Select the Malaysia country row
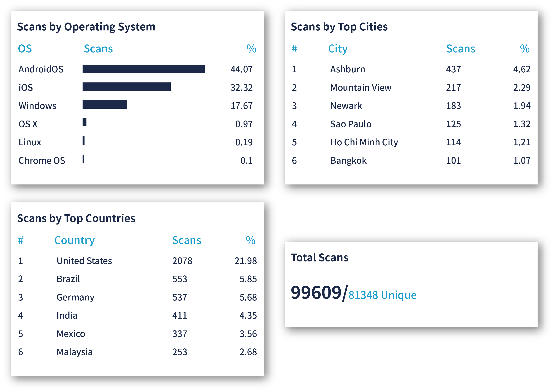This screenshot has width=554, height=392. coord(74,352)
